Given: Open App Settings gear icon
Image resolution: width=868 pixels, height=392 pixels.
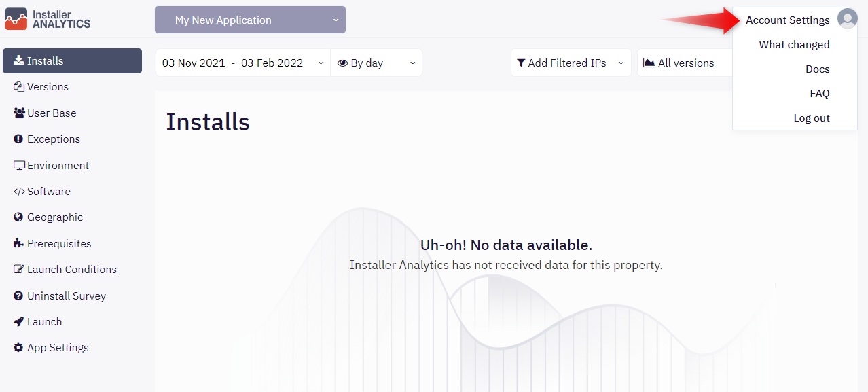Looking at the screenshot, I should 18,348.
